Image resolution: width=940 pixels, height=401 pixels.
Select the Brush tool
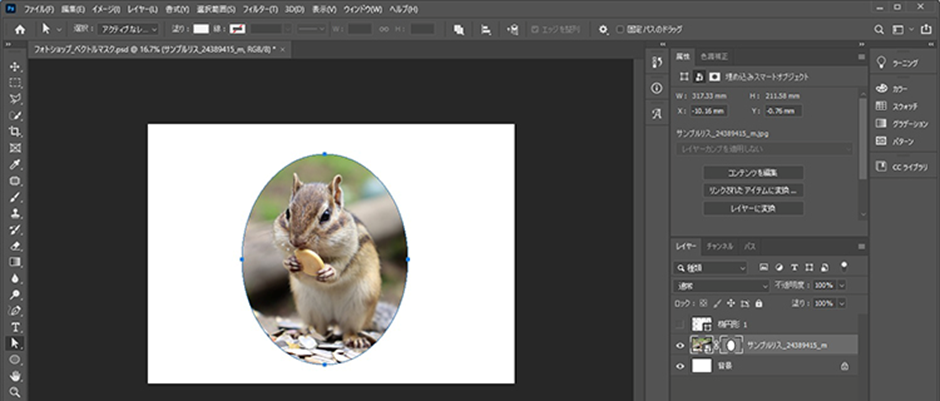[15, 197]
